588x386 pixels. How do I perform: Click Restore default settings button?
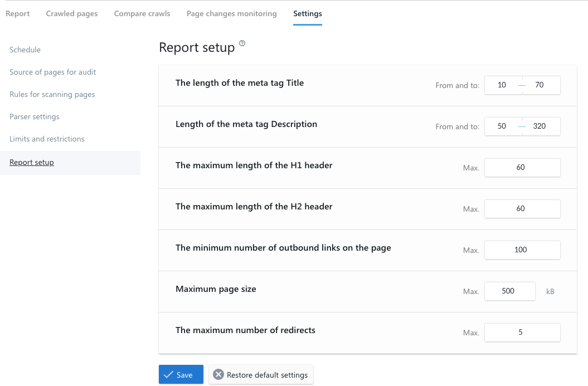click(261, 375)
